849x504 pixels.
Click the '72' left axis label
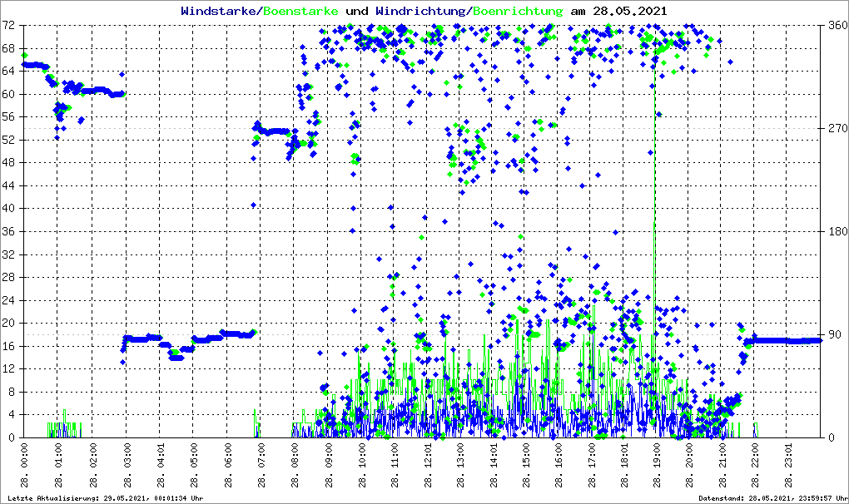pyautogui.click(x=10, y=26)
